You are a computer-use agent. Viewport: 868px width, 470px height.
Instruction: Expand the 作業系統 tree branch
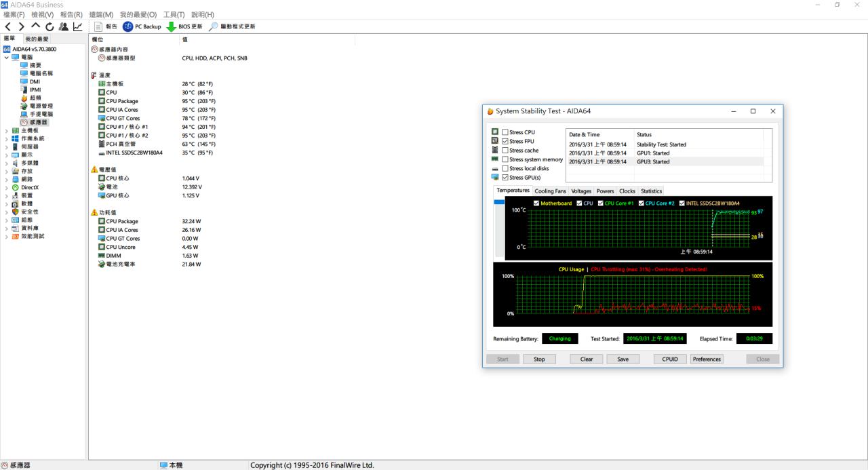click(x=7, y=138)
